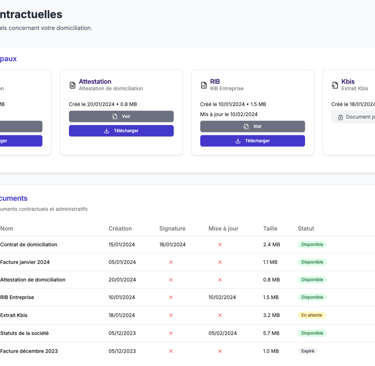Select the Statuts de la société row

[x=187, y=333]
